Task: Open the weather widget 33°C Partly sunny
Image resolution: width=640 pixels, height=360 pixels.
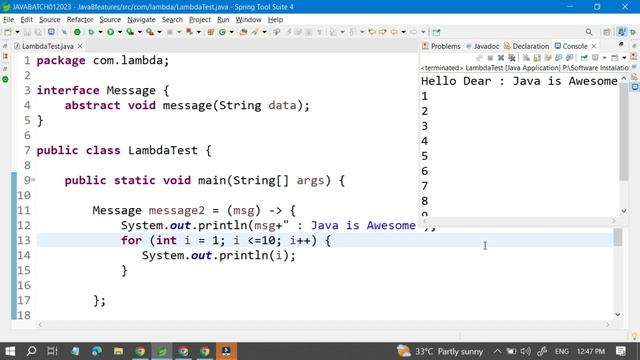Action: 440,351
